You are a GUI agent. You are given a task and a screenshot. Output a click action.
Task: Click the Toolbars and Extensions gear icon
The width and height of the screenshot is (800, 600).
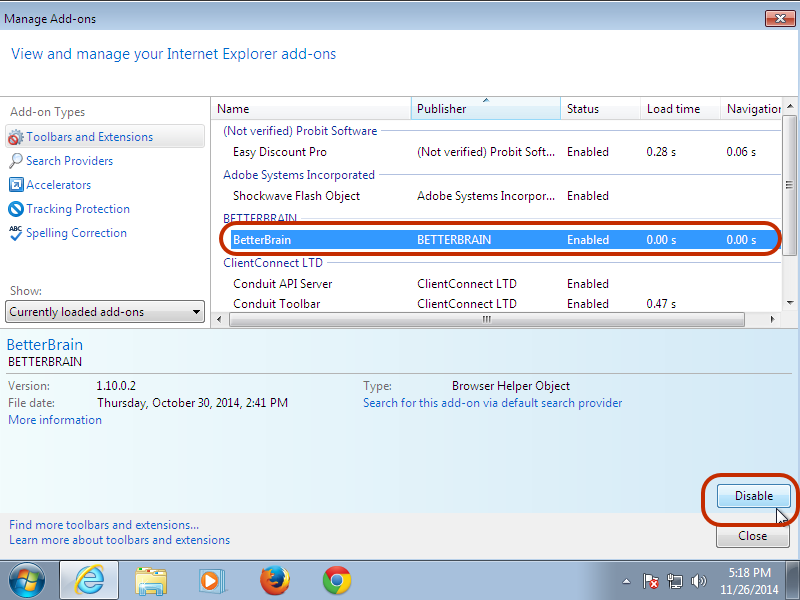(x=16, y=137)
